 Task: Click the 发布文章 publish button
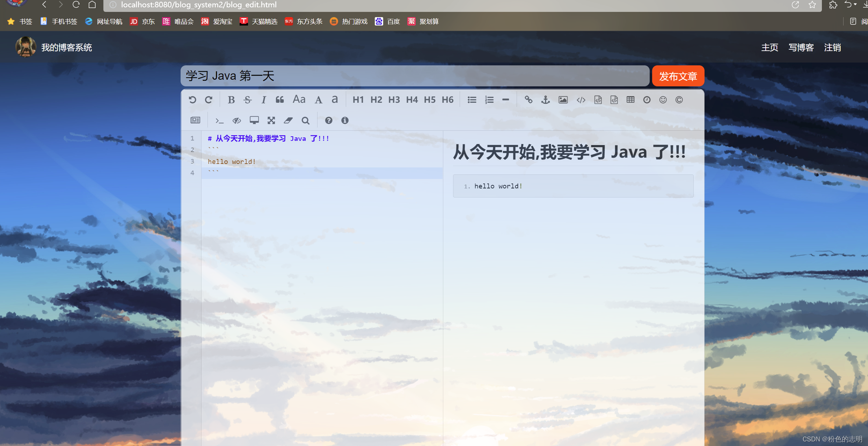pyautogui.click(x=678, y=76)
